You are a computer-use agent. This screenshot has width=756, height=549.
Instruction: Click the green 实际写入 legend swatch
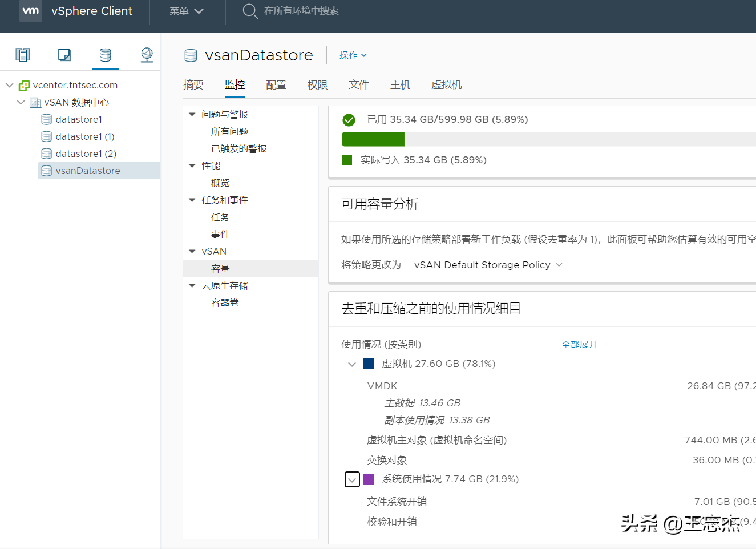(347, 160)
